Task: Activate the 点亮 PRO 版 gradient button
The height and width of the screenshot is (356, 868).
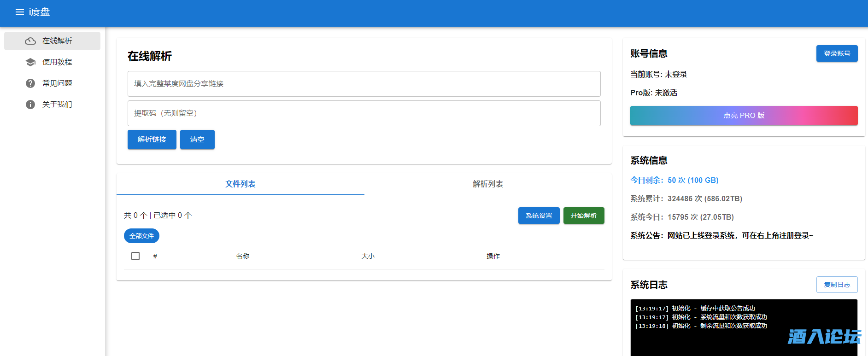Action: [x=744, y=116]
